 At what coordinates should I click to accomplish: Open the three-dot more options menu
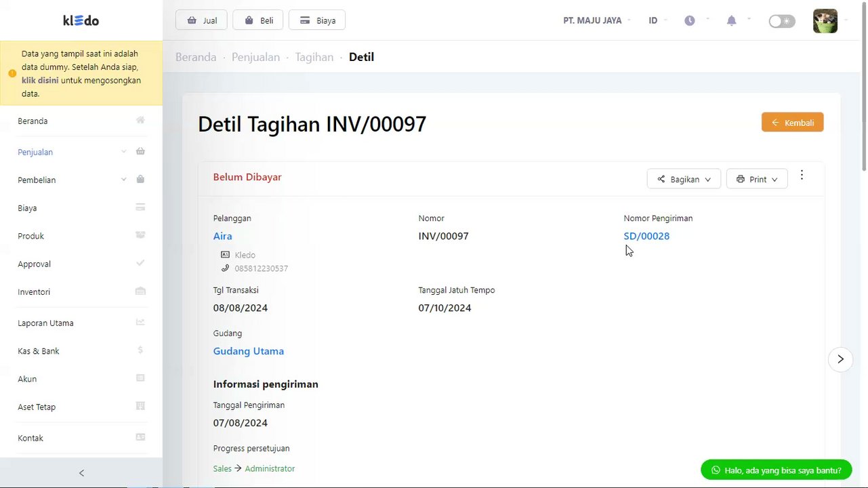(x=802, y=175)
